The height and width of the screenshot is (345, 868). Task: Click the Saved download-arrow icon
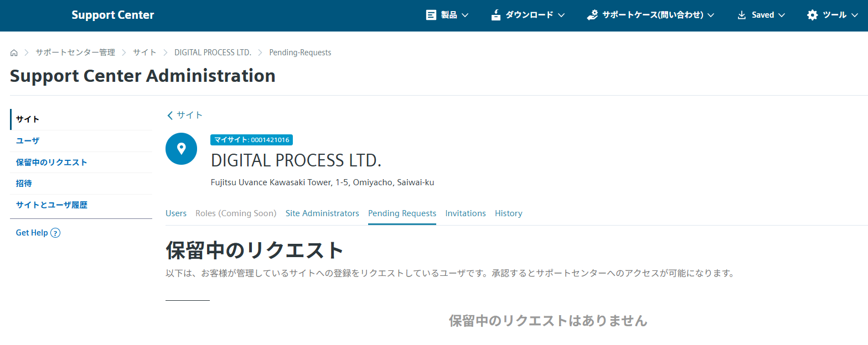(x=742, y=15)
